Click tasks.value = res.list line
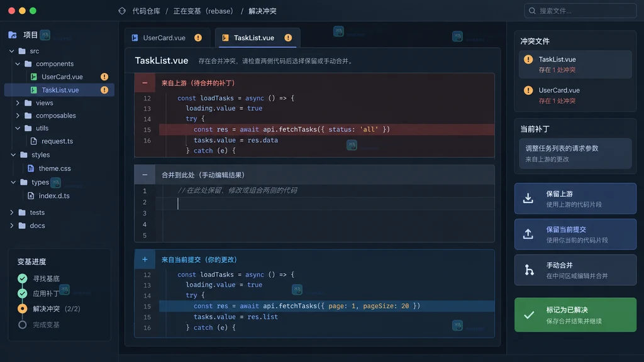Viewport: 644px width, 362px height. pos(236,317)
